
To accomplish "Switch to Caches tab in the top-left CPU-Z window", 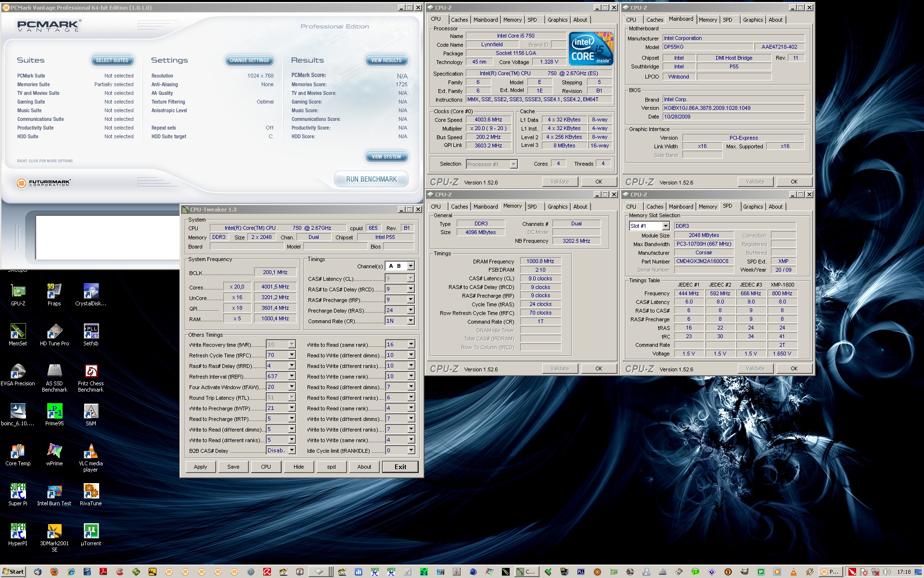I will 459,20.
